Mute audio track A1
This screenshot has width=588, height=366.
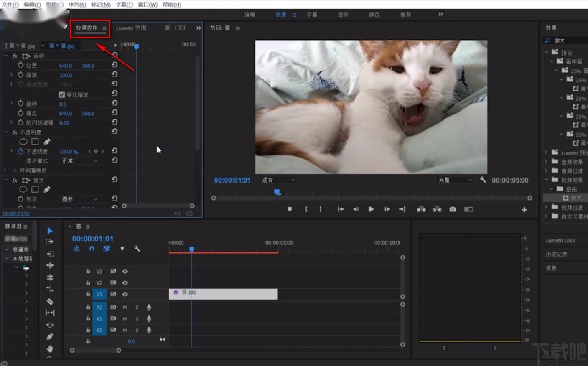[x=125, y=307]
